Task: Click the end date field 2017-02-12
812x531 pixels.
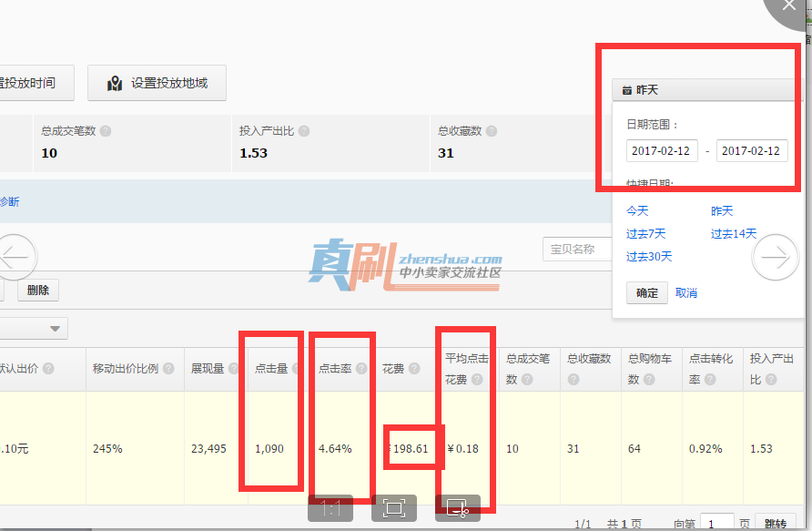Action: pos(752,151)
